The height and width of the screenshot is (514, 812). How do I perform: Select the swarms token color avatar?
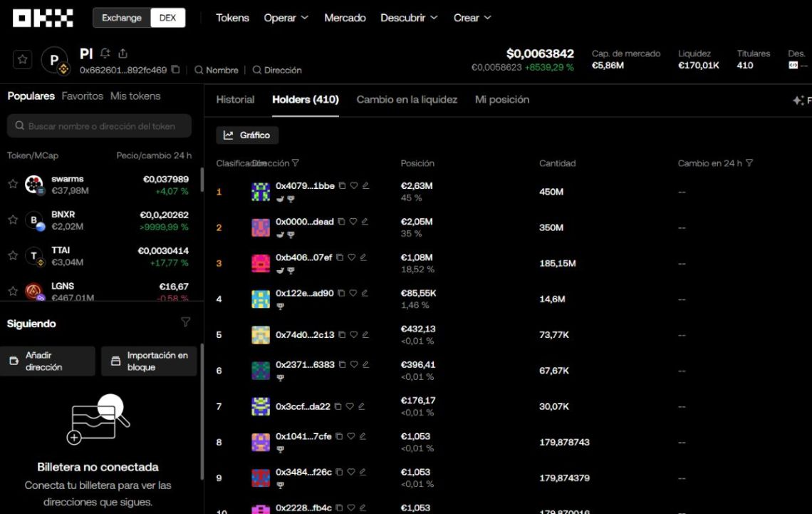(x=35, y=183)
